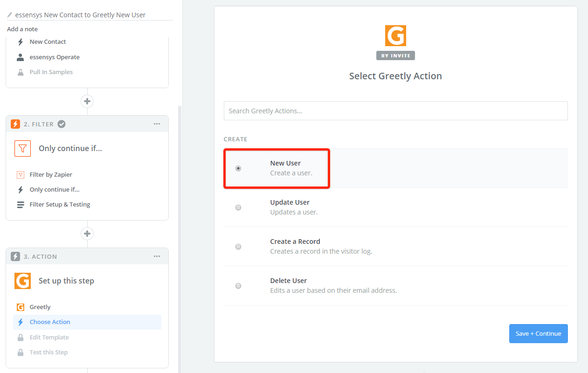
Task: Click the 3. ACTION header label
Action: (40, 257)
